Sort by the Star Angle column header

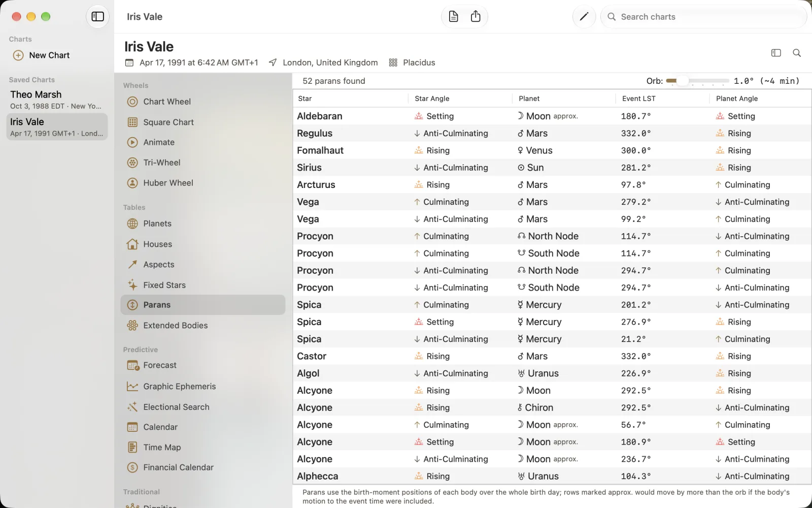[x=460, y=99]
